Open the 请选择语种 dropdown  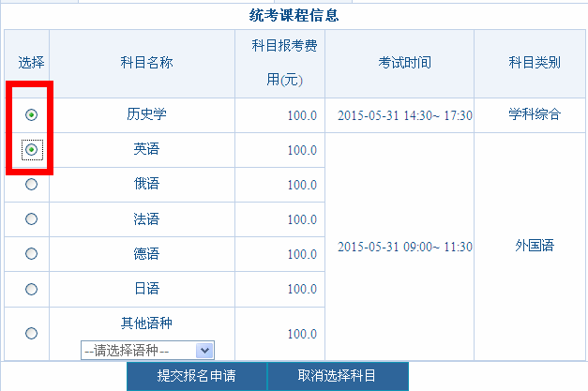coord(148,350)
